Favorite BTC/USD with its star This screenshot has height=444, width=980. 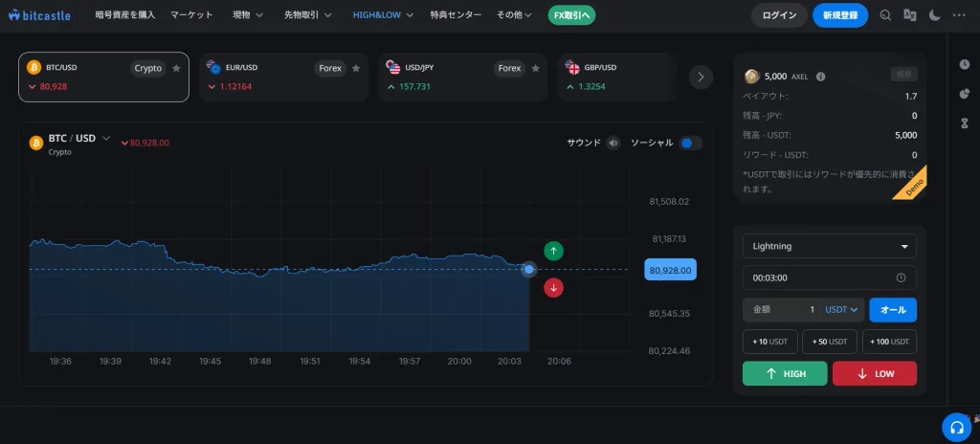(x=176, y=68)
